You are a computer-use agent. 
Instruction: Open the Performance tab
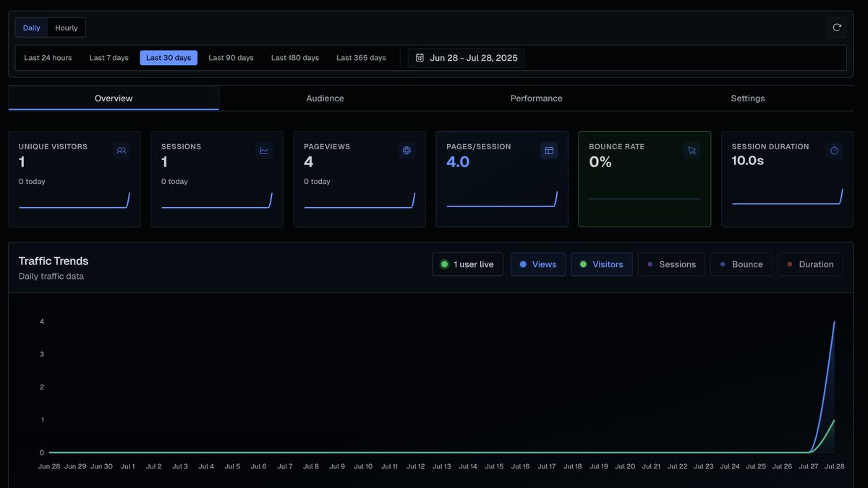click(x=536, y=98)
